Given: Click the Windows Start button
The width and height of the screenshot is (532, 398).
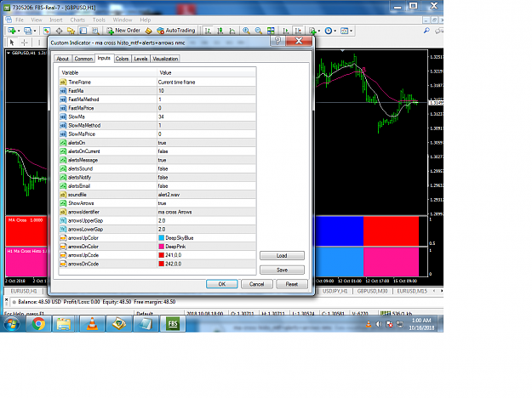Looking at the screenshot, I should point(12,324).
